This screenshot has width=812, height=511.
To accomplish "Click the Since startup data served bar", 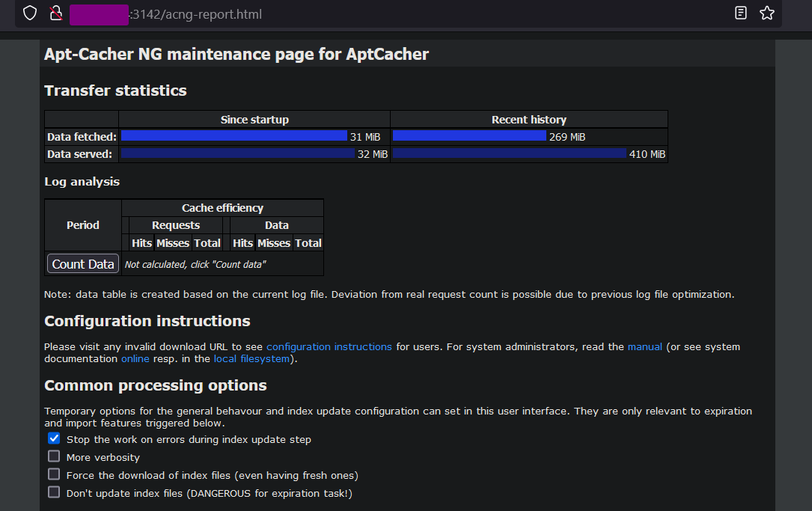I will tap(238, 153).
